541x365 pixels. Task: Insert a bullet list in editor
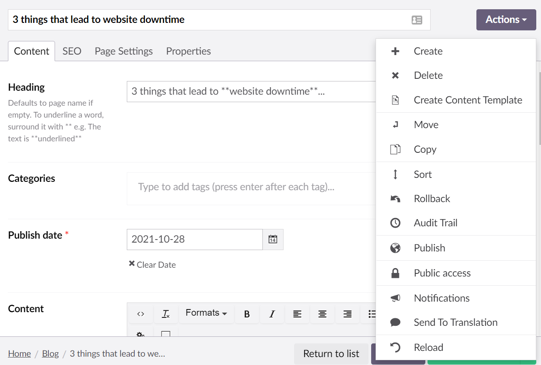pyautogui.click(x=371, y=314)
